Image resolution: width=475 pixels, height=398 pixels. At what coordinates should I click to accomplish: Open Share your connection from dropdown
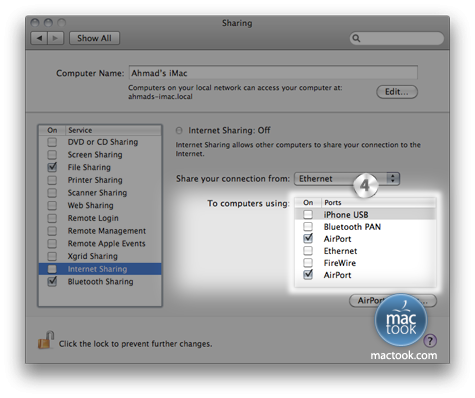[x=347, y=179]
